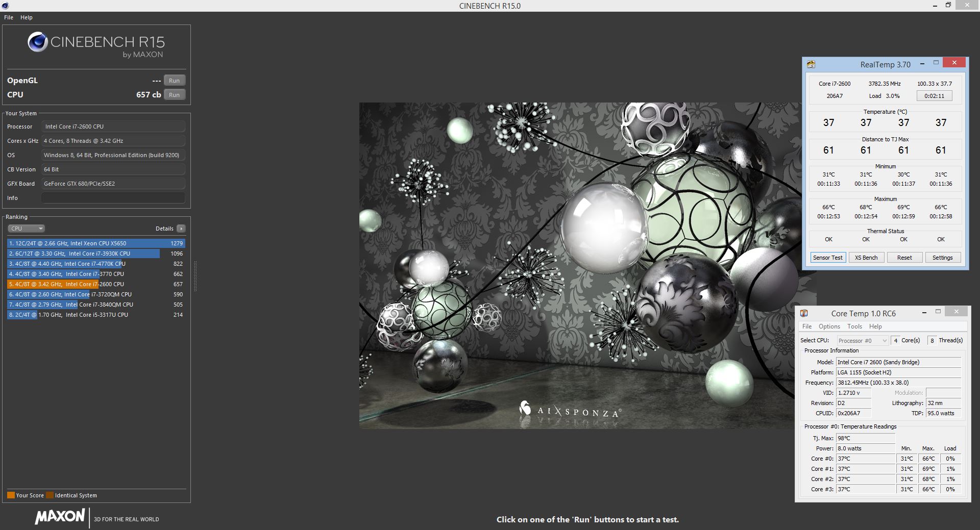Minimize the RealTemp 3.70 window
The image size is (980, 530).
click(x=922, y=63)
